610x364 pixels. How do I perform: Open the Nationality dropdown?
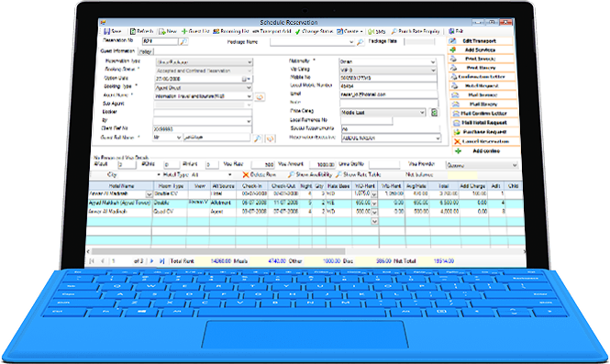433,61
